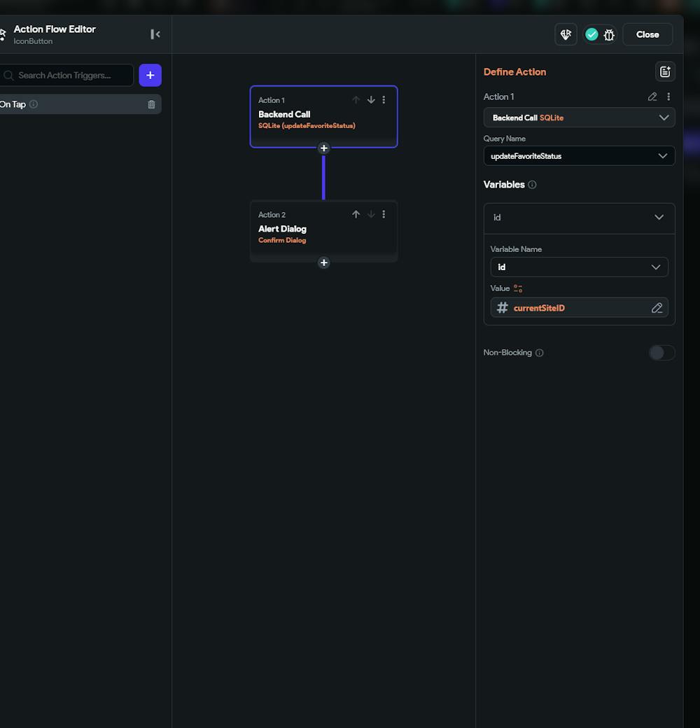
Task: Click the currentSiteID value field
Action: pos(579,308)
